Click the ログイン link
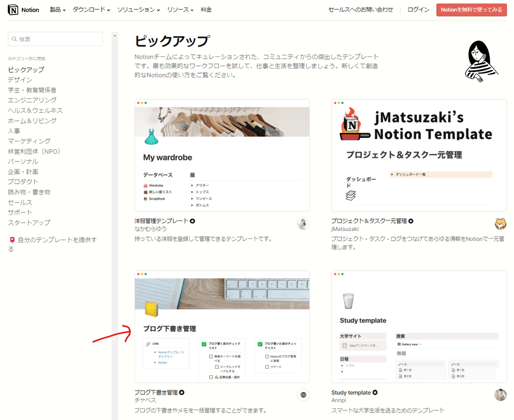This screenshot has width=514, height=420. tap(418, 9)
